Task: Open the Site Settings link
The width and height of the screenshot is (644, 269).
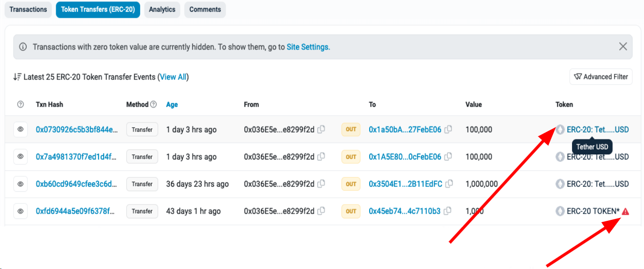Action: [x=308, y=47]
